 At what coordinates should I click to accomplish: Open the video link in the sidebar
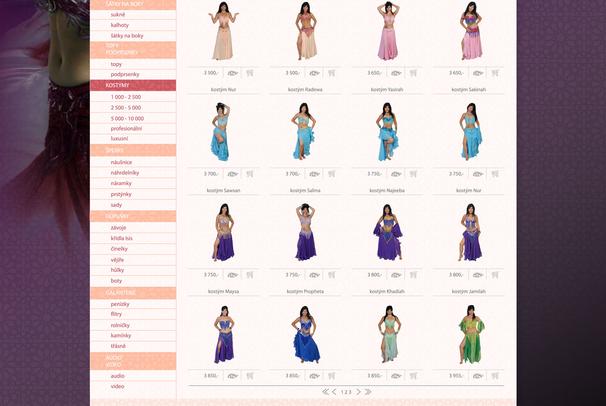[x=118, y=386]
